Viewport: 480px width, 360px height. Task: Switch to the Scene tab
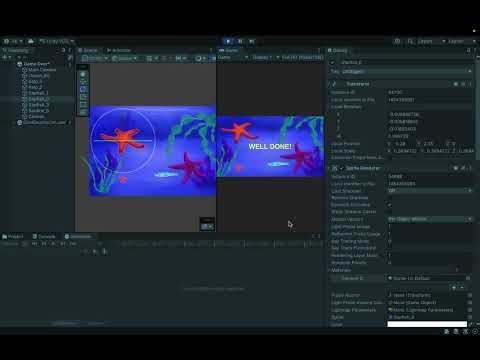(88, 50)
